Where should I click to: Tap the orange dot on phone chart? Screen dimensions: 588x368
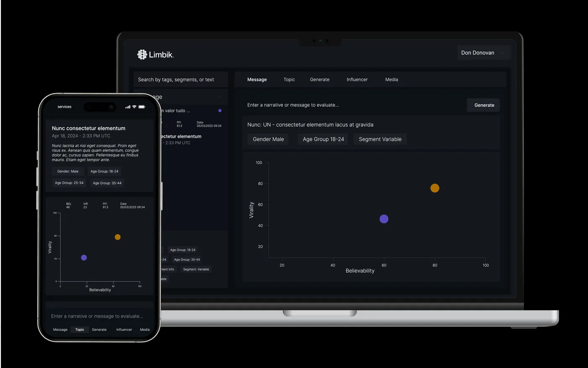point(118,237)
